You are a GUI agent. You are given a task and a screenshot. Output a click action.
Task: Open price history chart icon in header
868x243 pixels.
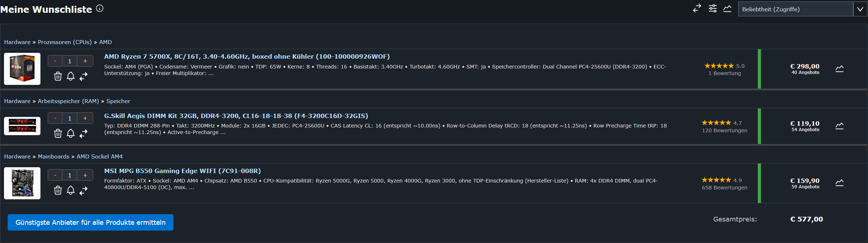tap(727, 8)
